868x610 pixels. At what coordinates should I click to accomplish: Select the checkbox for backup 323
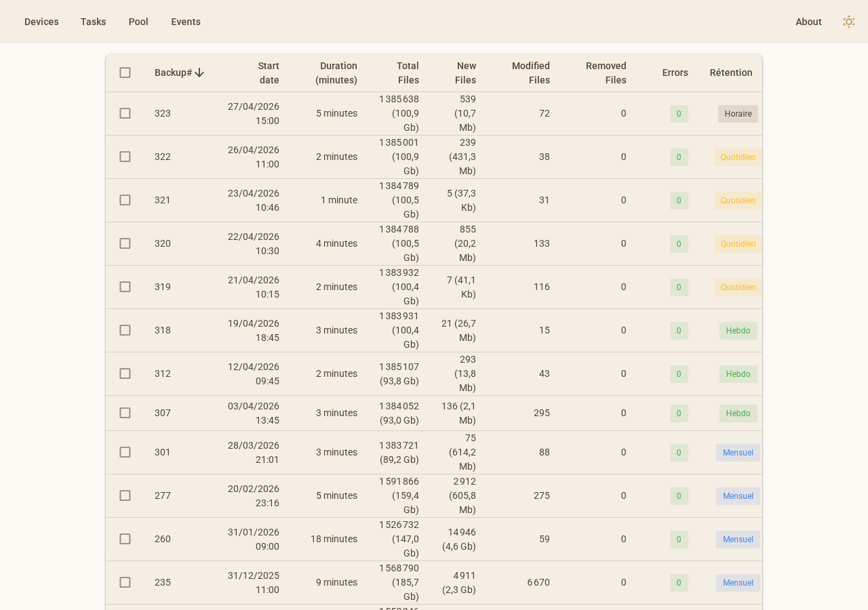pyautogui.click(x=125, y=113)
